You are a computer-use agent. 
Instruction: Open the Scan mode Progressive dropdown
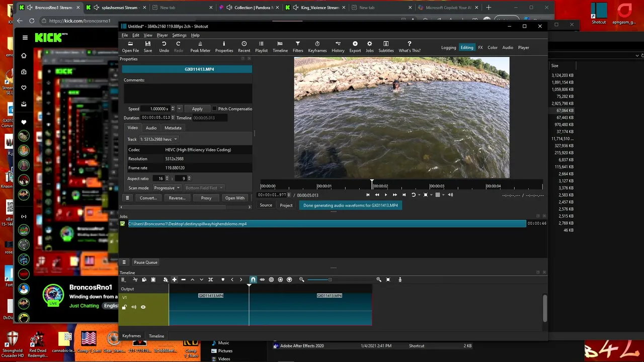click(x=167, y=188)
